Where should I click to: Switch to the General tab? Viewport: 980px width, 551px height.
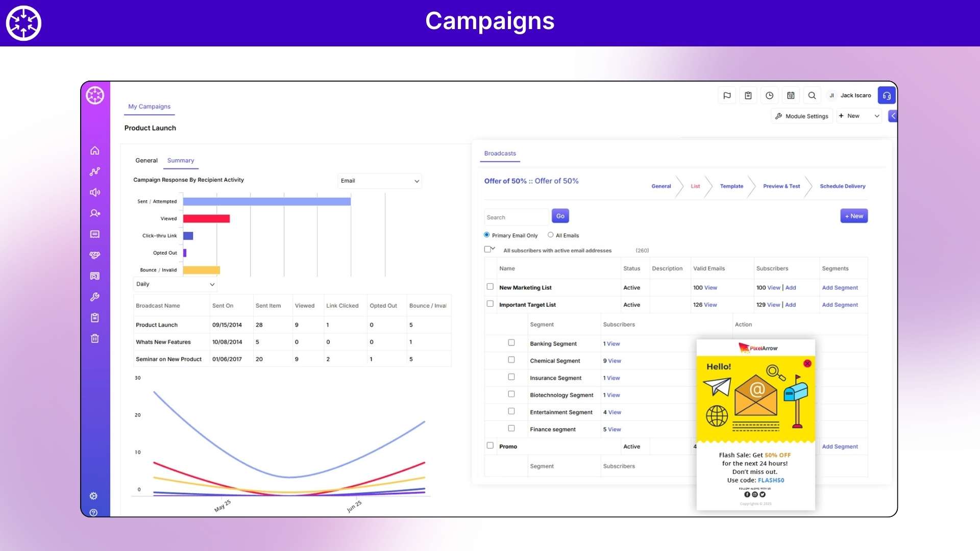click(146, 160)
